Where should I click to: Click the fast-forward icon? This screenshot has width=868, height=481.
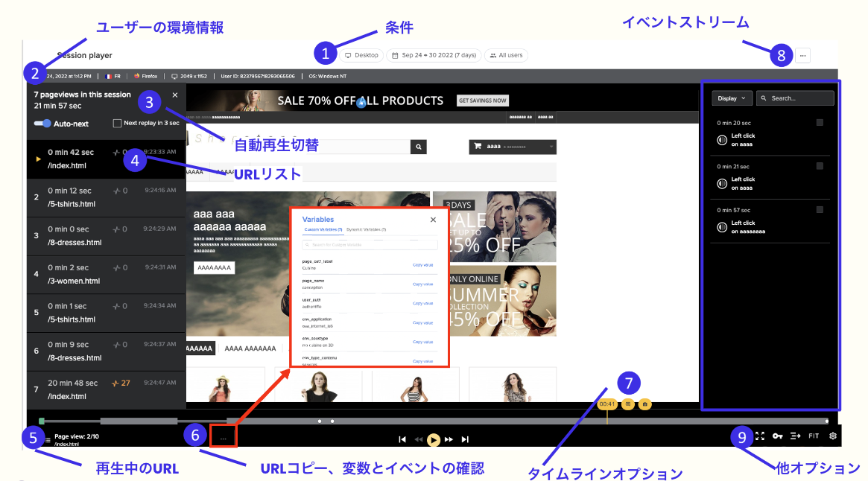[x=449, y=440]
